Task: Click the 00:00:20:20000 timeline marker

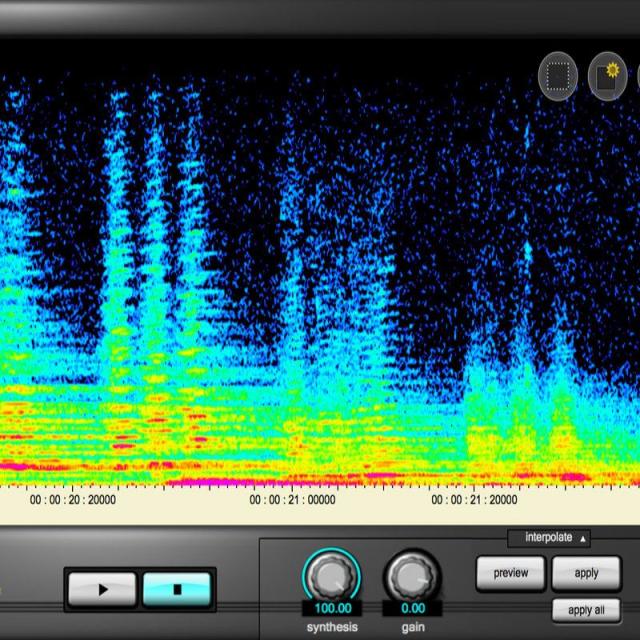Action: click(72, 500)
